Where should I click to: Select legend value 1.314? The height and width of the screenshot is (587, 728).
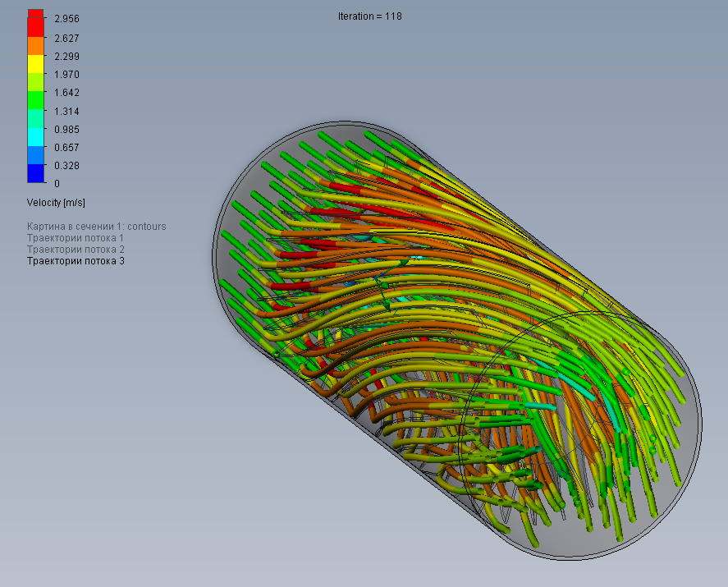pos(66,112)
